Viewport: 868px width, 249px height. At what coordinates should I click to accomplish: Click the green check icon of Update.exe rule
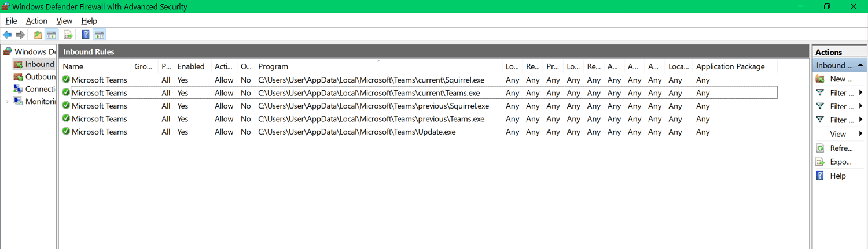66,132
